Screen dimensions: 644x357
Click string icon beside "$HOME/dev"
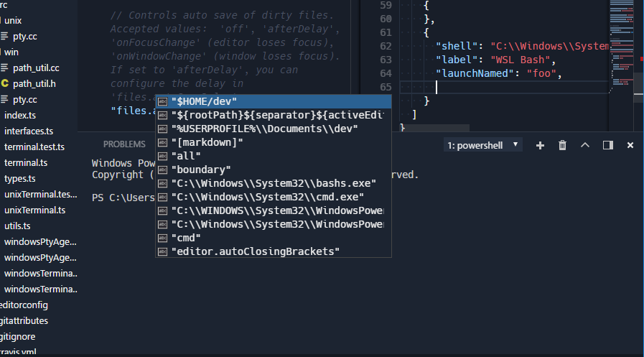pos(163,101)
